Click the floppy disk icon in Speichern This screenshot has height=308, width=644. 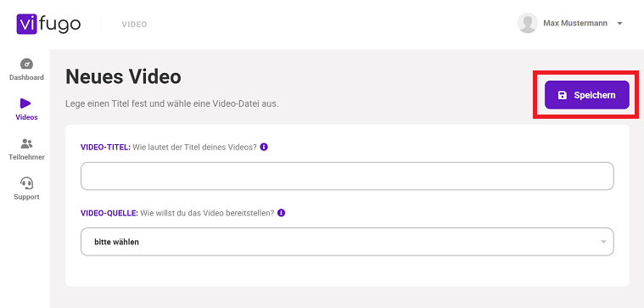(563, 95)
